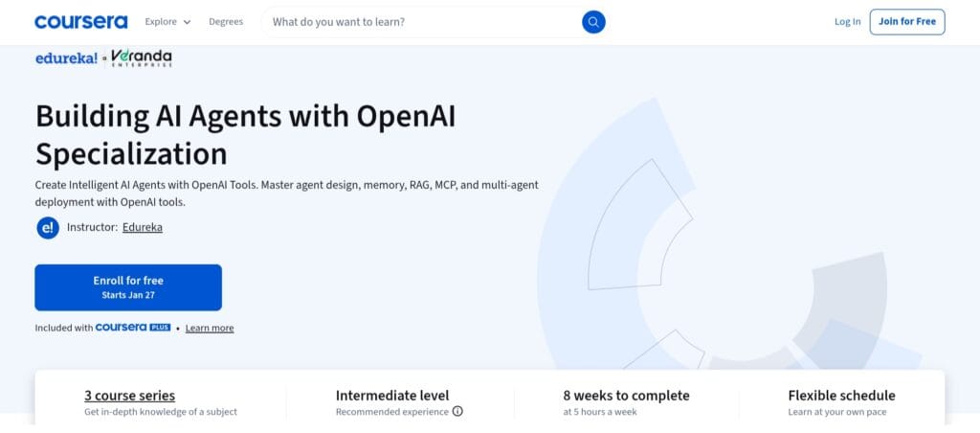Open the Log In link
The height and width of the screenshot is (433, 980).
[848, 22]
